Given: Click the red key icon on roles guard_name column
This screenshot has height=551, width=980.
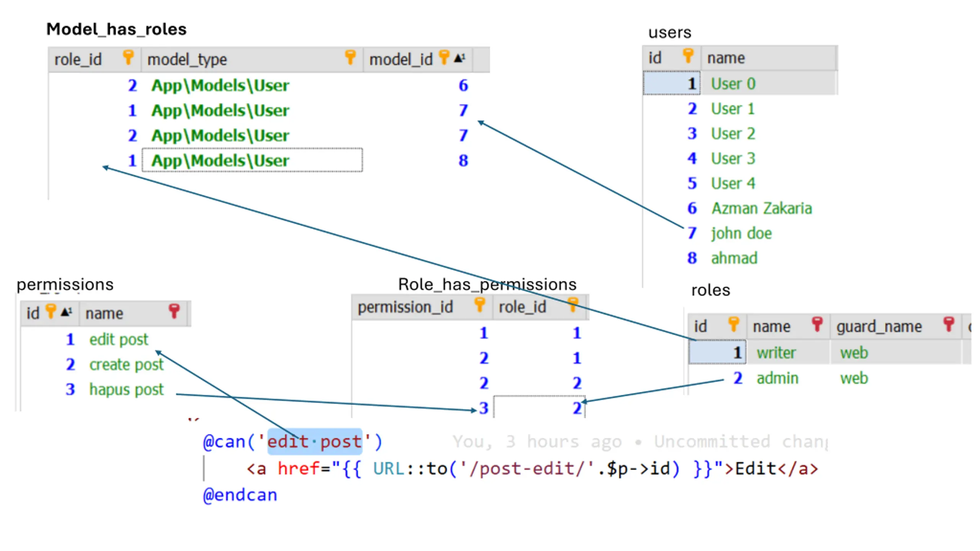Looking at the screenshot, I should click(x=949, y=324).
